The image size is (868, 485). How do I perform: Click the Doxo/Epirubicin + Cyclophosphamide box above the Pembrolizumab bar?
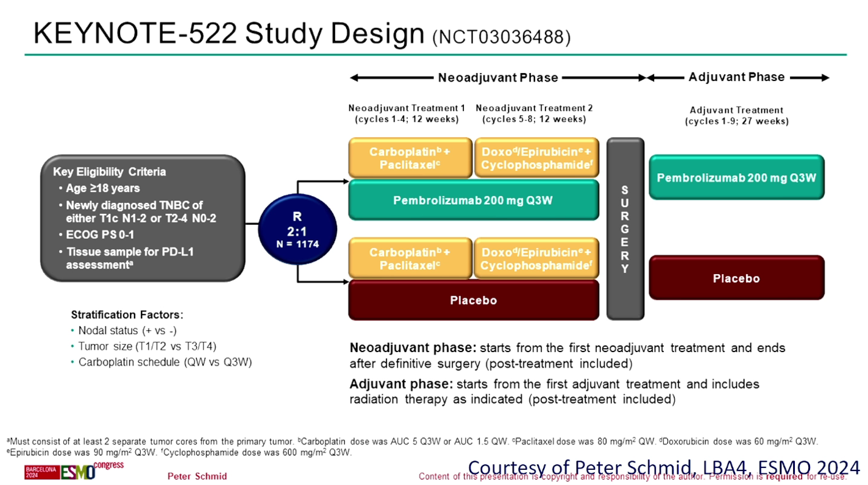coord(536,158)
